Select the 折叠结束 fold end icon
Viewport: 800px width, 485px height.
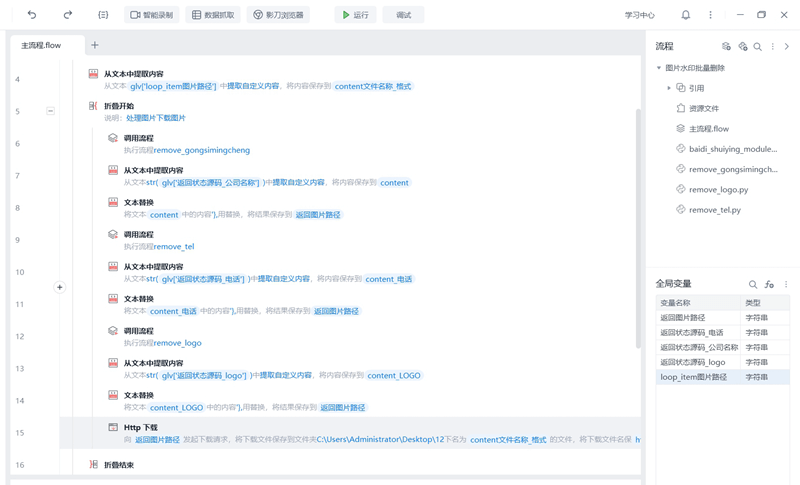coord(93,465)
